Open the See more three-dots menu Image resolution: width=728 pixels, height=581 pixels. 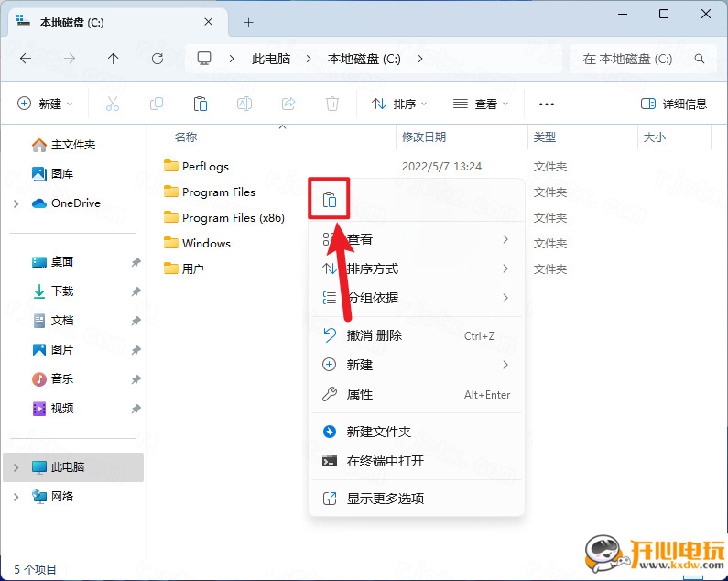[x=547, y=104]
